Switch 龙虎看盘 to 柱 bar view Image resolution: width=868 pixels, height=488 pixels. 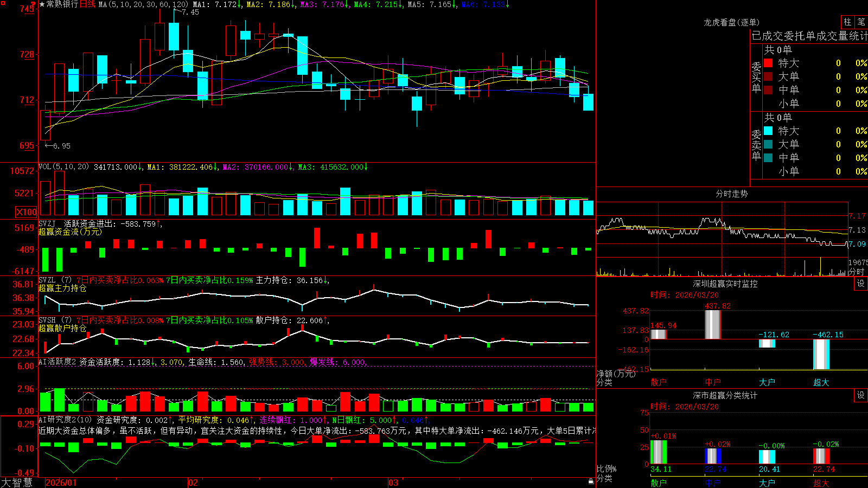tap(847, 22)
